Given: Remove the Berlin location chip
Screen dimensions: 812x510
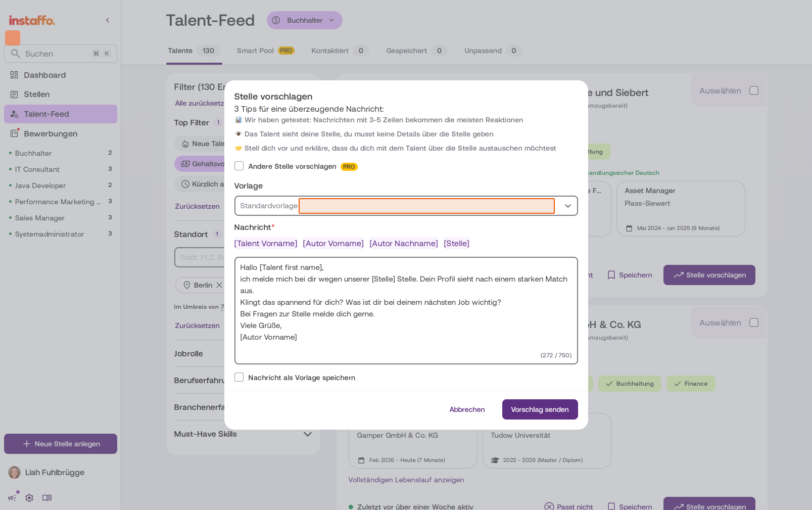Looking at the screenshot, I should [219, 285].
